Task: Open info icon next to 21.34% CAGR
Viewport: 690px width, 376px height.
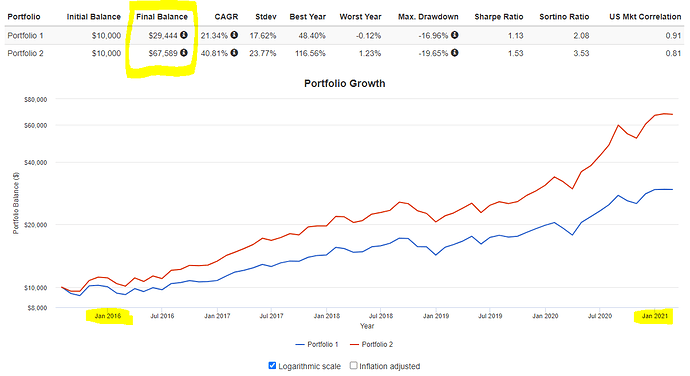Action: coord(235,35)
